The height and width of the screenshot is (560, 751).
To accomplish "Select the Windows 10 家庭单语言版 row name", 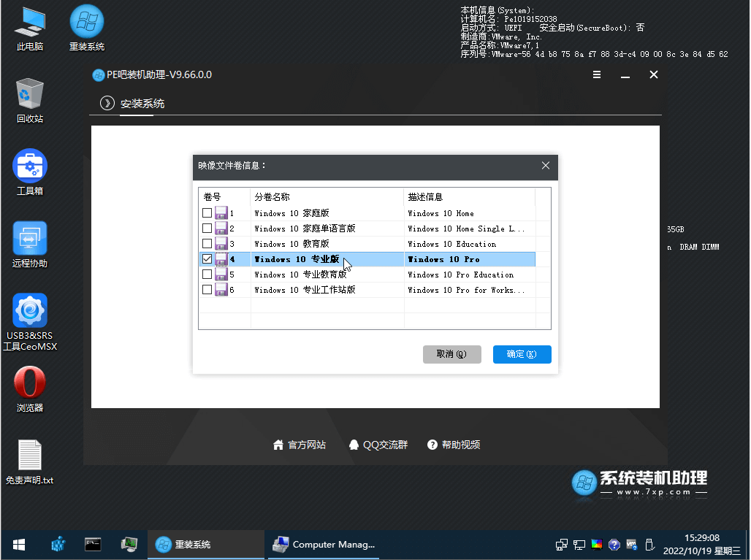I will [305, 229].
